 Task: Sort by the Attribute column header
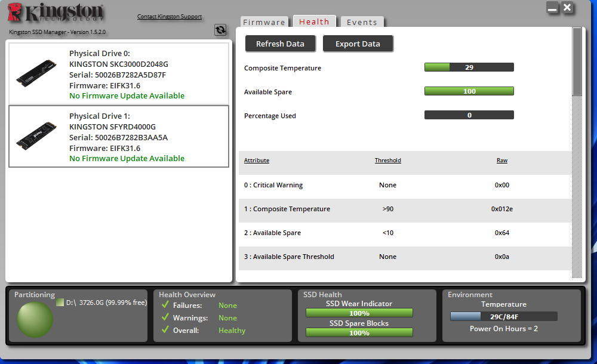pyautogui.click(x=257, y=161)
